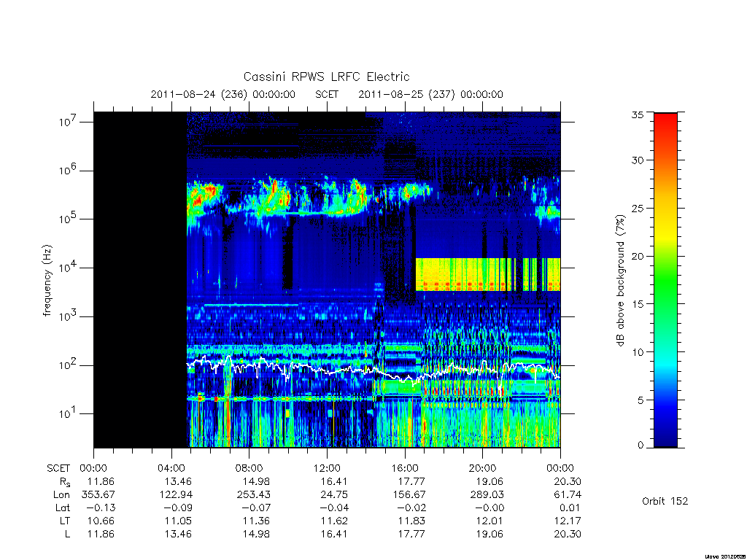Click the colorbar tick label 25

click(637, 208)
